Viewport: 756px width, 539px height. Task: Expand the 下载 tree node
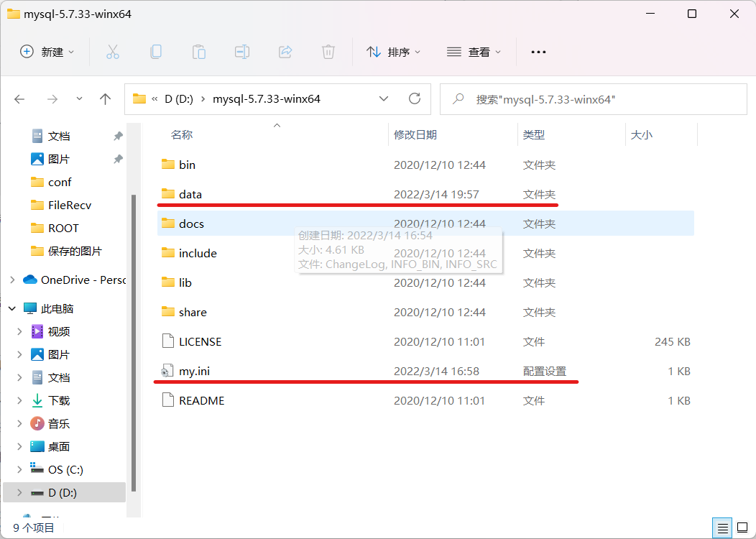click(19, 400)
